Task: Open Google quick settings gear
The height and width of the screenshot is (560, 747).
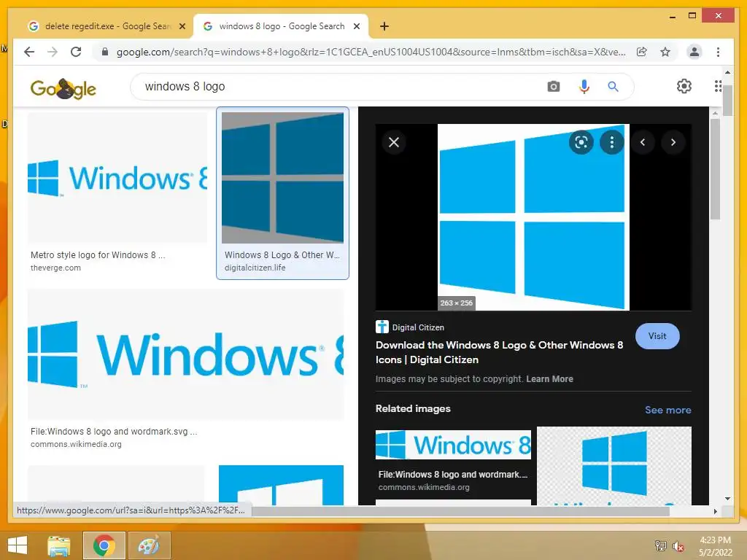Action: (x=684, y=86)
